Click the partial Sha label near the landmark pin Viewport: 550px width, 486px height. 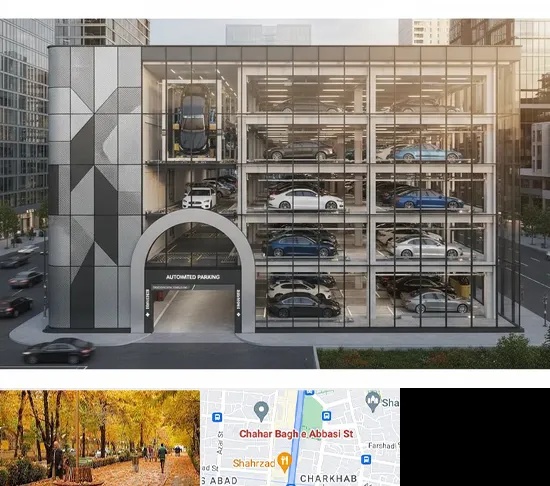tap(390, 403)
